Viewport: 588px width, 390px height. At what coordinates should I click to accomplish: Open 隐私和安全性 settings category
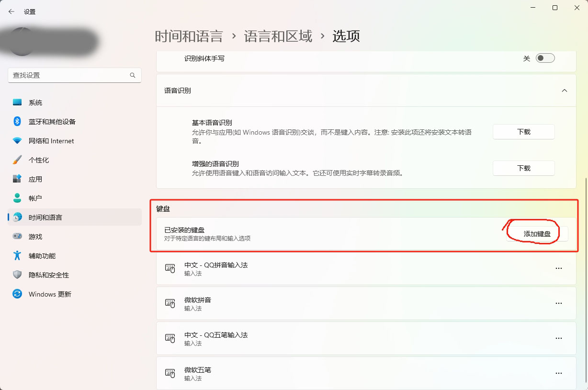click(75, 275)
